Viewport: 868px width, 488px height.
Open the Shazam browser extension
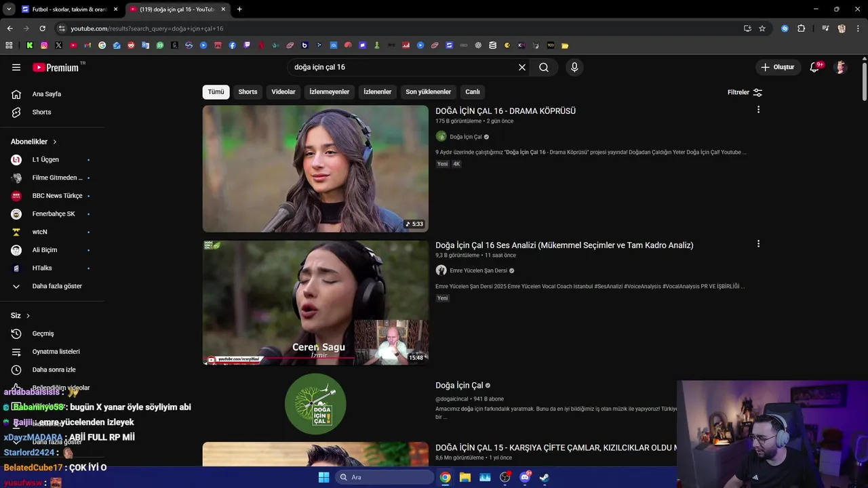785,28
